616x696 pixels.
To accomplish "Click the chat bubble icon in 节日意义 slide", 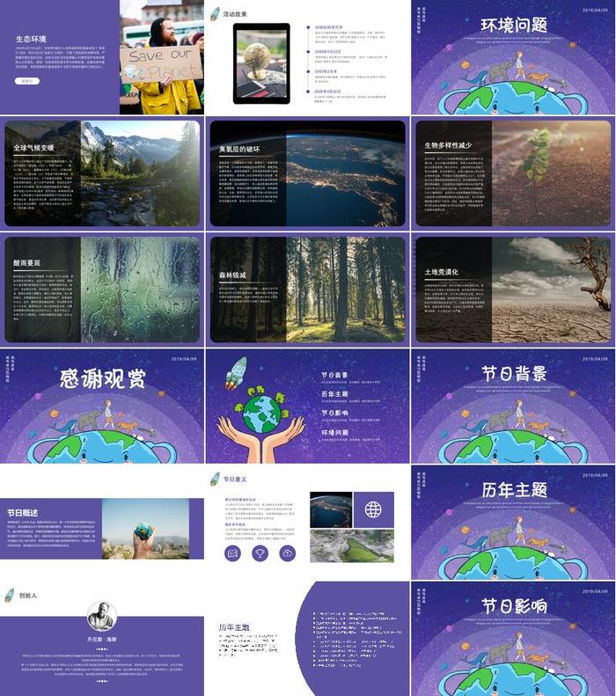I will click(232, 553).
